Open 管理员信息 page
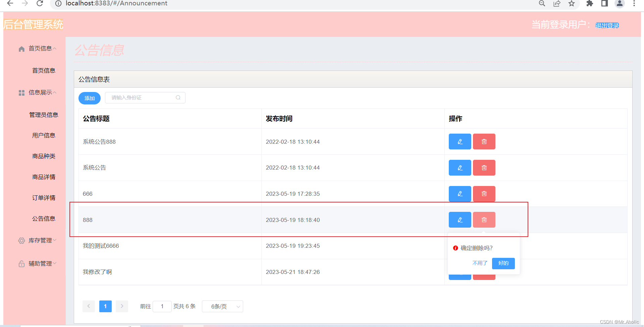The height and width of the screenshot is (327, 644). pyautogui.click(x=44, y=115)
